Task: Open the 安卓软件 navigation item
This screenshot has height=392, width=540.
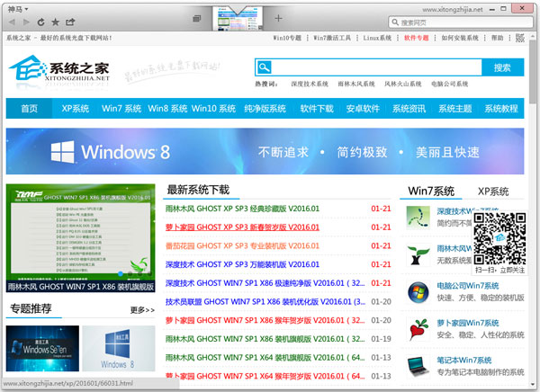Action: (x=363, y=109)
